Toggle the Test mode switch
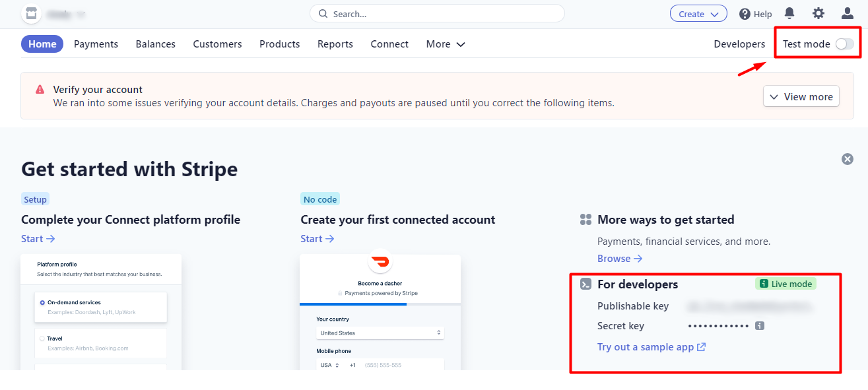The height and width of the screenshot is (390, 868). (x=845, y=44)
